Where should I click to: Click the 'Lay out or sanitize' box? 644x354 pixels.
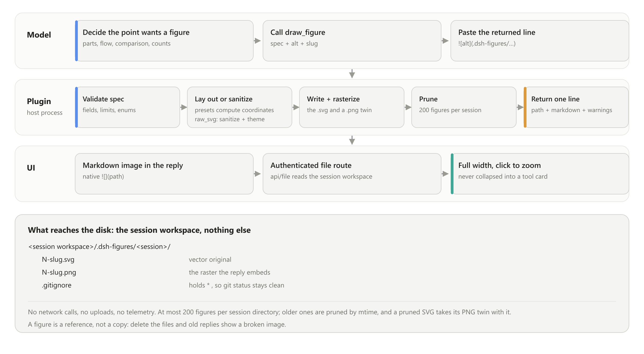(x=240, y=107)
